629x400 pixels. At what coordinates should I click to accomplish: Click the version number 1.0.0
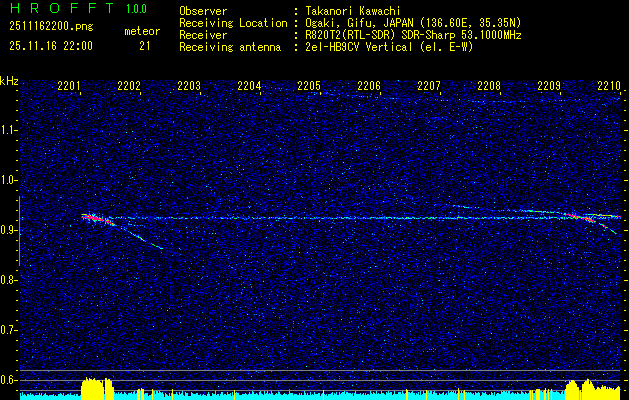coord(136,9)
